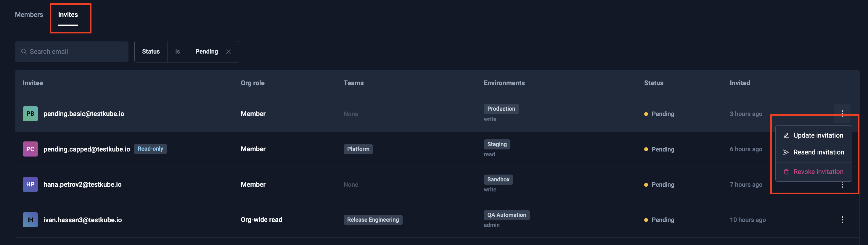Click the IH avatar icon
This screenshot has height=245, width=868.
click(30, 220)
